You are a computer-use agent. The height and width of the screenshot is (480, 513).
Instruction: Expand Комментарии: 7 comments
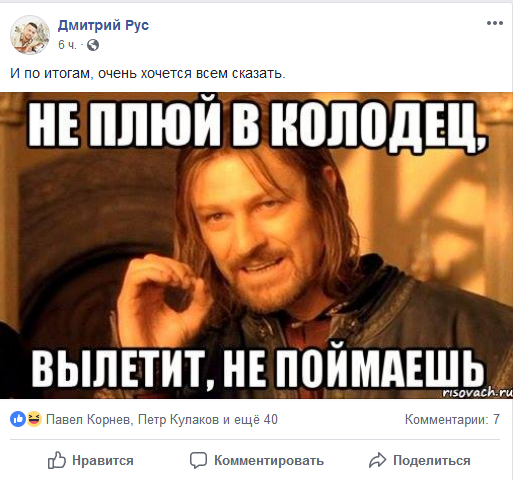tap(452, 419)
